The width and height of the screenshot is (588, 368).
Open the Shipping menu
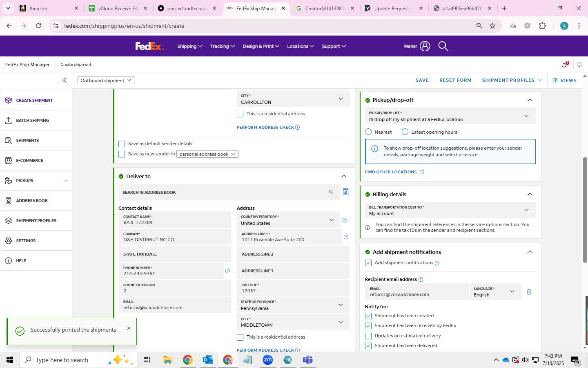(x=190, y=46)
